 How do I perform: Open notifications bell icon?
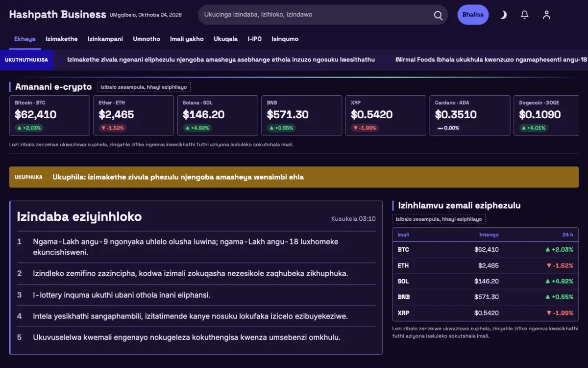pos(525,15)
